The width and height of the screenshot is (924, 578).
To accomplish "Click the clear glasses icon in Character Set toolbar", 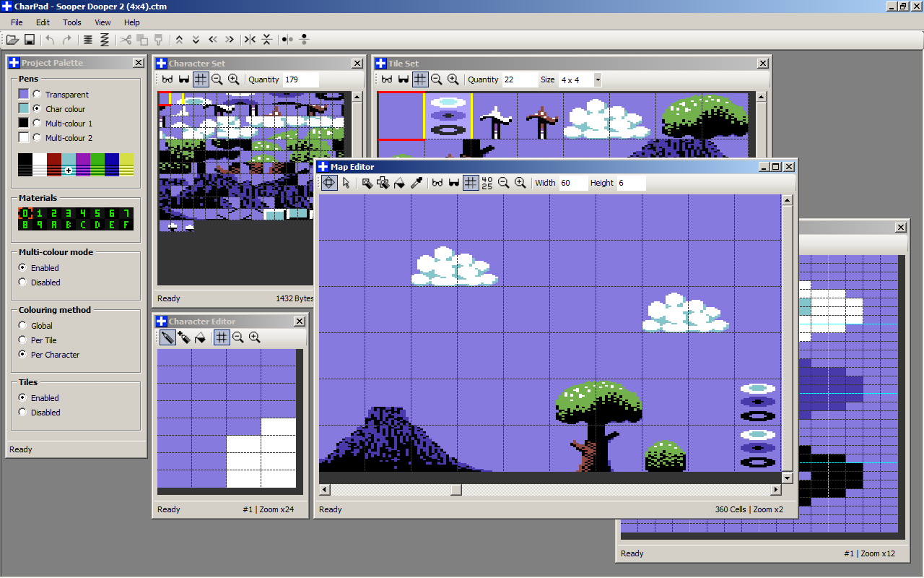I will tap(167, 79).
